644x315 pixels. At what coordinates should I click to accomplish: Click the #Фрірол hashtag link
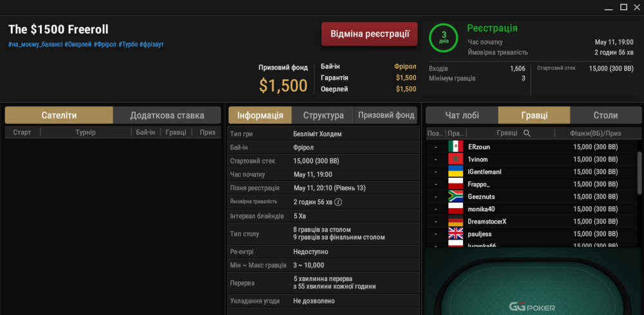(105, 44)
